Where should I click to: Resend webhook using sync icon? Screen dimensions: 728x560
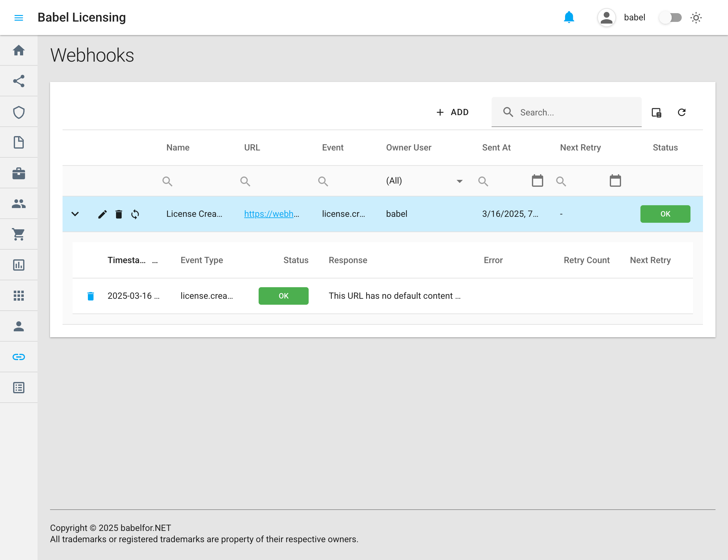pos(135,214)
